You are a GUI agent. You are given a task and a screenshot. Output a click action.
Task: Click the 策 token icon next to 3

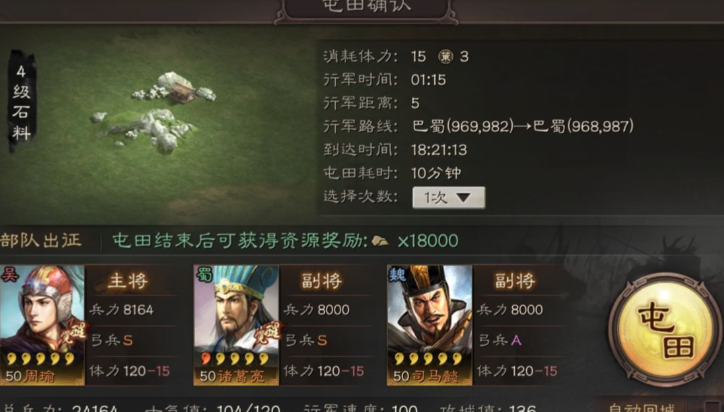[446, 57]
